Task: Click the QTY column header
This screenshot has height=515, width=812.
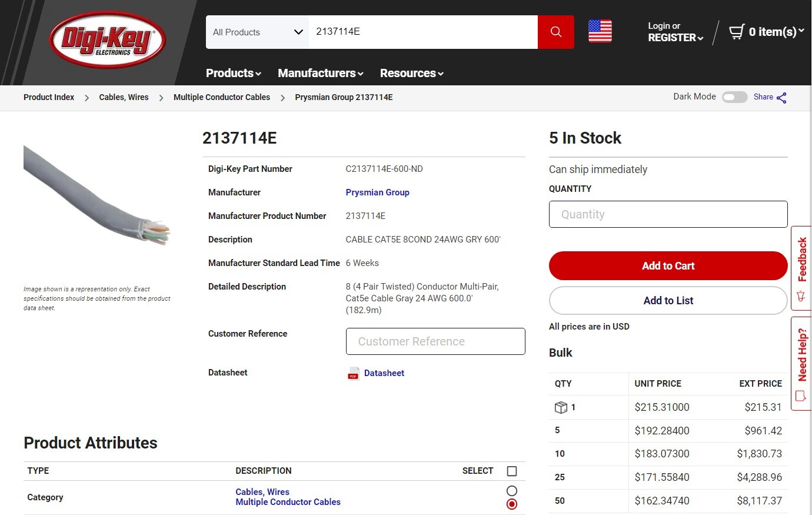Action: coord(563,384)
